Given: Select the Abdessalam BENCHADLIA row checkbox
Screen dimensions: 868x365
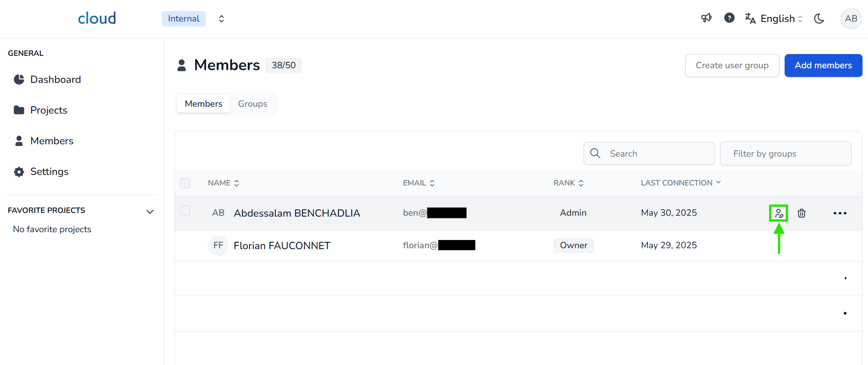Looking at the screenshot, I should [x=185, y=211].
